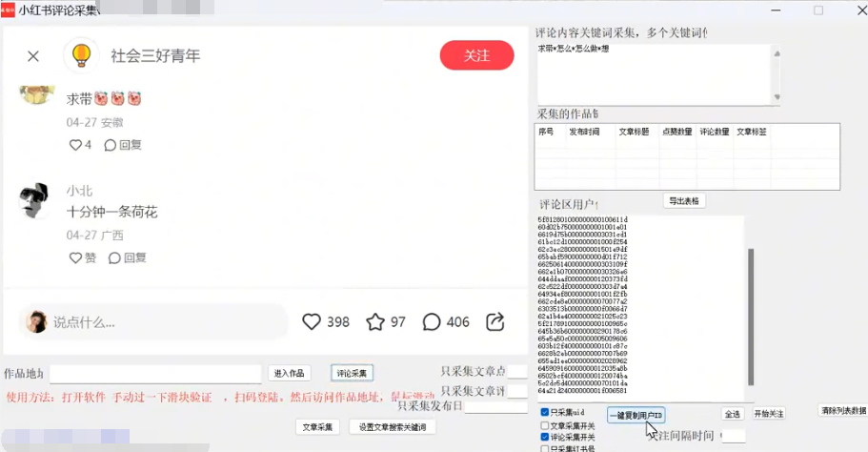Click the 只采集文章点 input field

coord(517,372)
